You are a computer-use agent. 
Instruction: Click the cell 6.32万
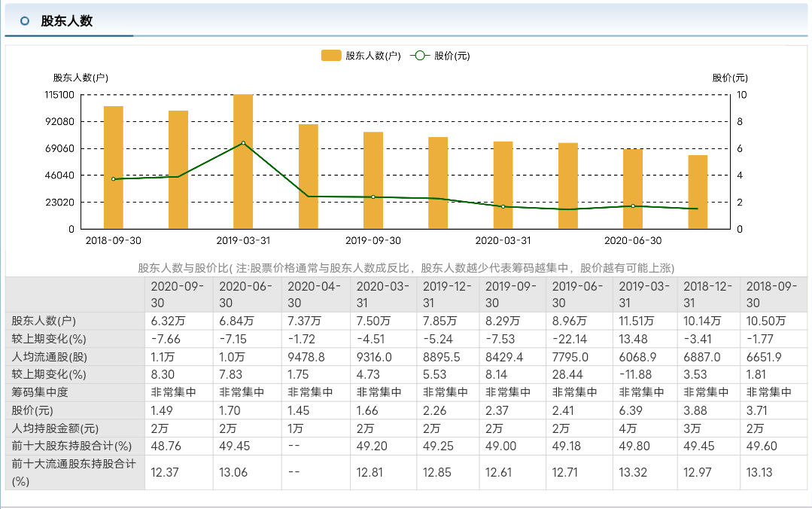(169, 321)
